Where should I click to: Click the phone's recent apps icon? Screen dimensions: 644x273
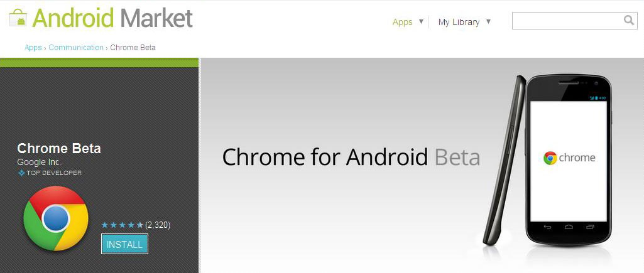tap(590, 227)
